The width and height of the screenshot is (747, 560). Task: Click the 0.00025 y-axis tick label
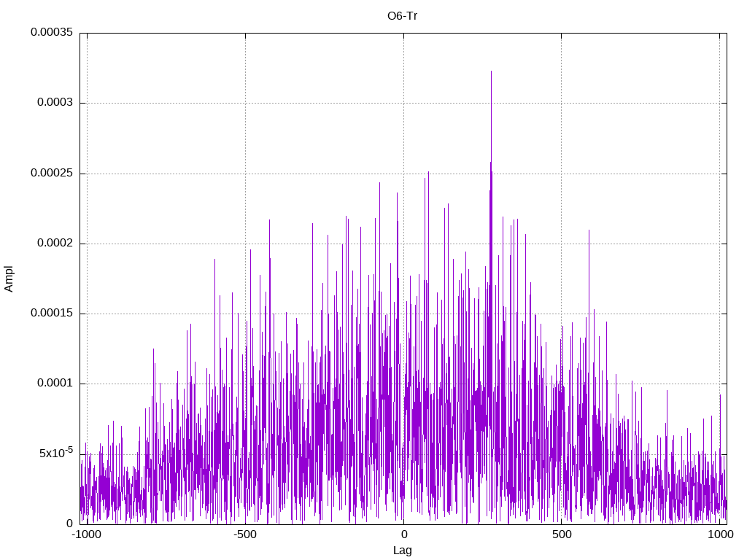coord(52,173)
